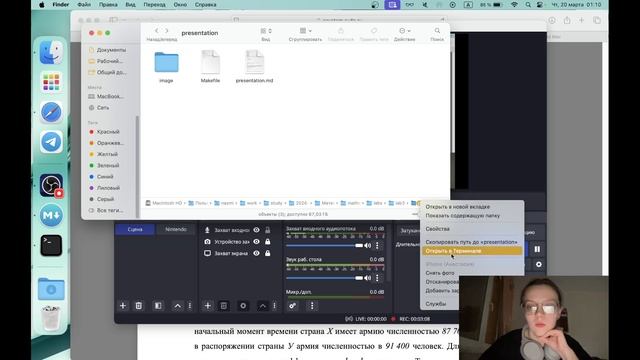Toggle the lock on Захват входного source
The image size is (640, 360).
267,230
